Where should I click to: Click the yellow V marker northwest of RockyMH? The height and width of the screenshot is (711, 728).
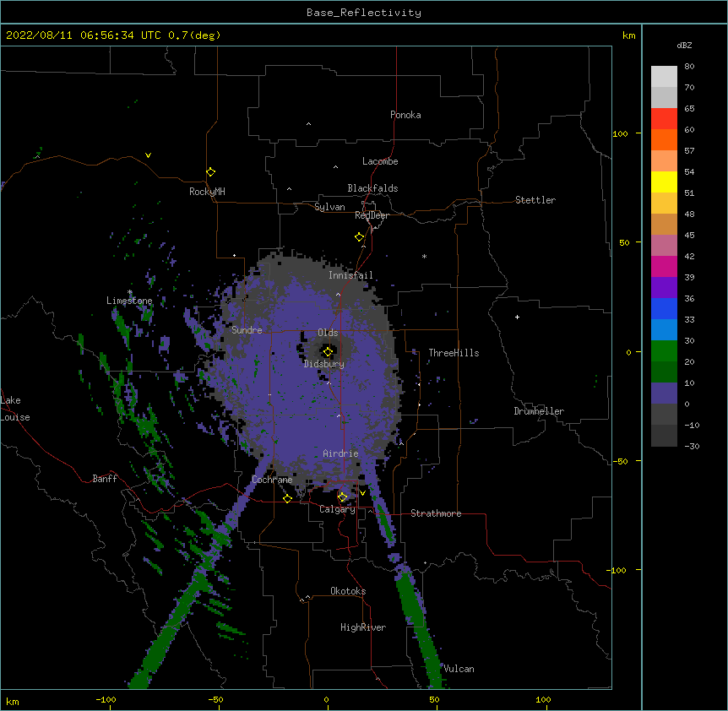148,155
